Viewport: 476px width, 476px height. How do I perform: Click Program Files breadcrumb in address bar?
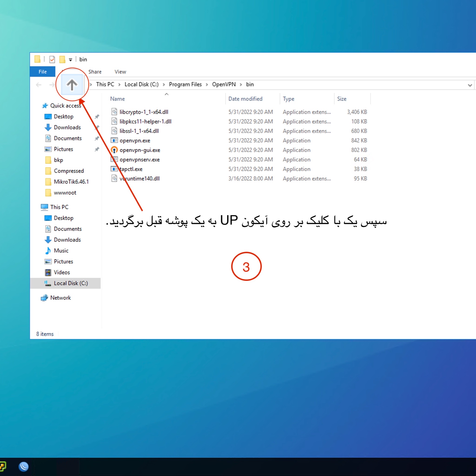pos(185,84)
